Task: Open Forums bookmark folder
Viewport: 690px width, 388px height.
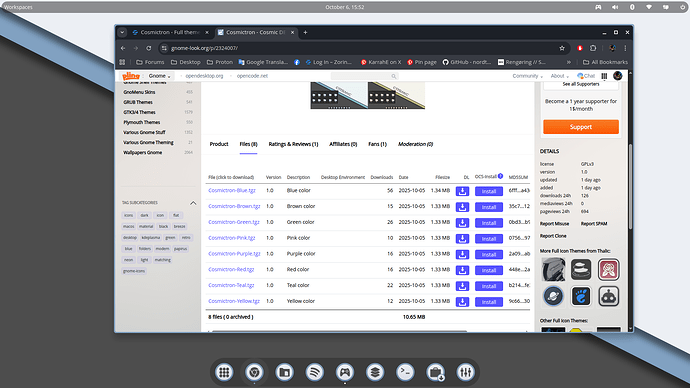Action: [x=150, y=62]
